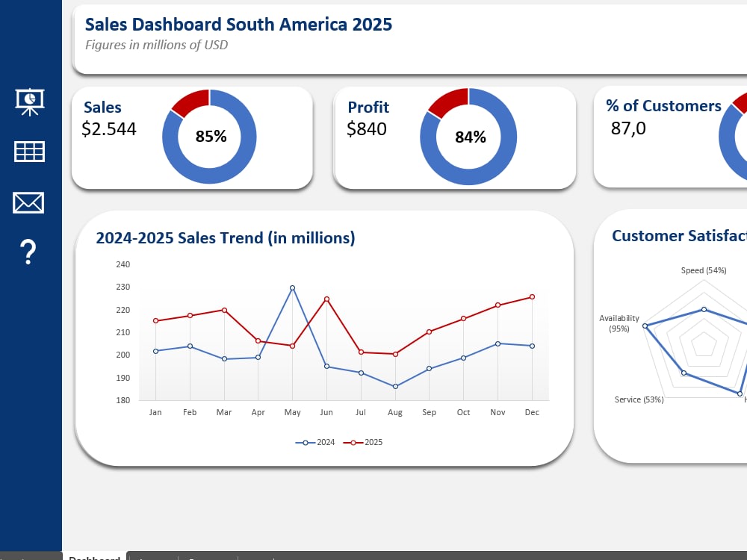Click the Jun 2025 peak data point
Image resolution: width=747 pixels, height=560 pixels.
(x=327, y=299)
